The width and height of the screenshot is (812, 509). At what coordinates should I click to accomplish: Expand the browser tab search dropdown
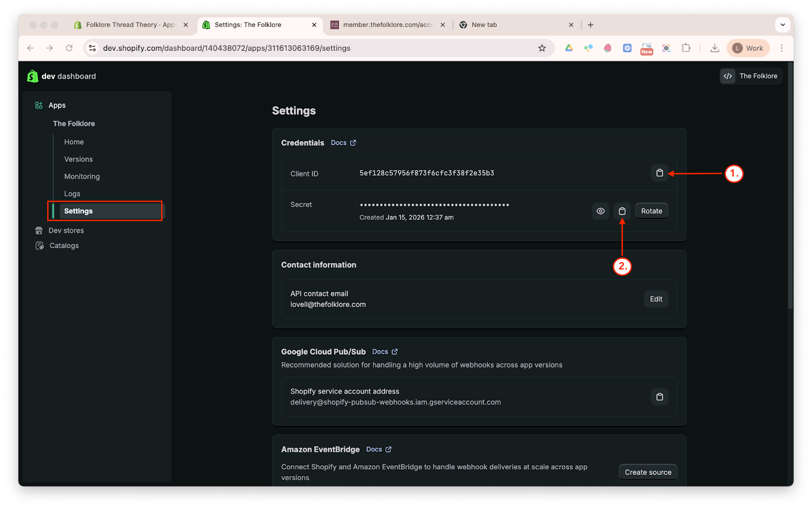point(783,25)
